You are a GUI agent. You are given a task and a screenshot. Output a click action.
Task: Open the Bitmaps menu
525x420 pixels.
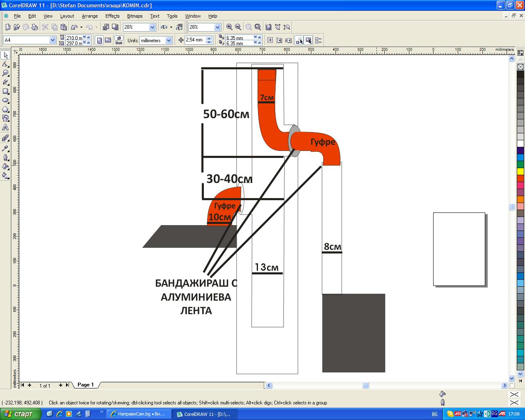click(x=135, y=16)
